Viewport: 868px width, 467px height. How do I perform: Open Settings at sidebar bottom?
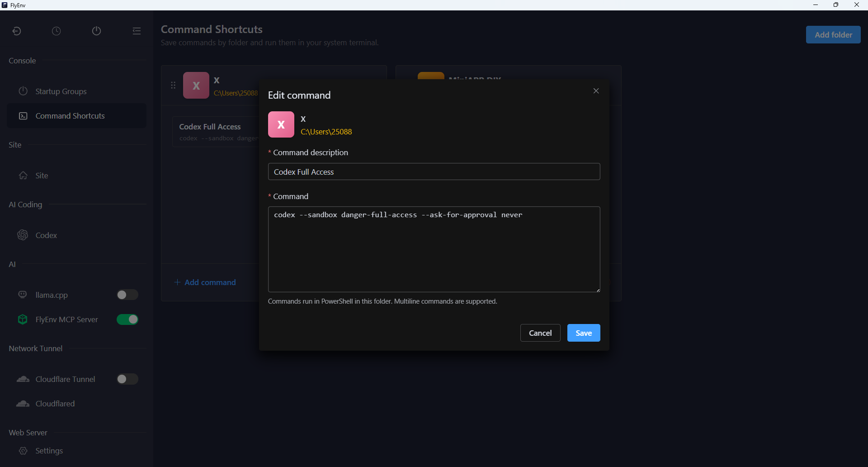tap(76, 451)
